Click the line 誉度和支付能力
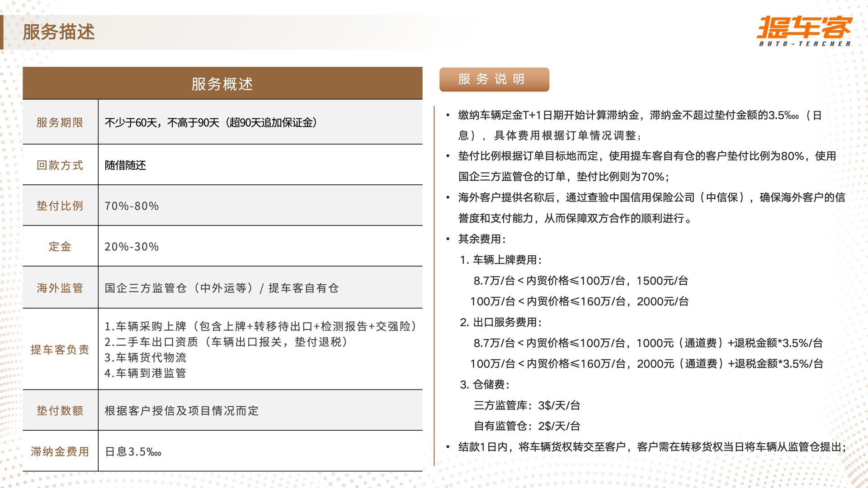 pos(576,218)
